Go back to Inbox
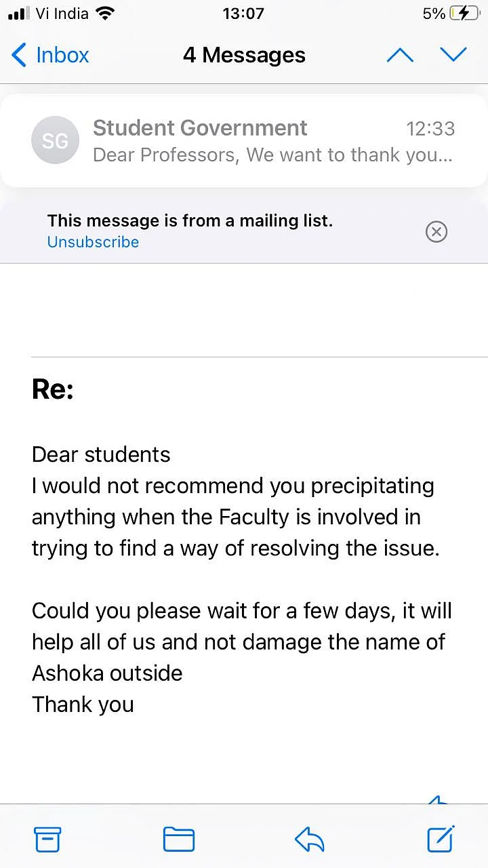This screenshot has height=868, width=488. click(x=50, y=55)
